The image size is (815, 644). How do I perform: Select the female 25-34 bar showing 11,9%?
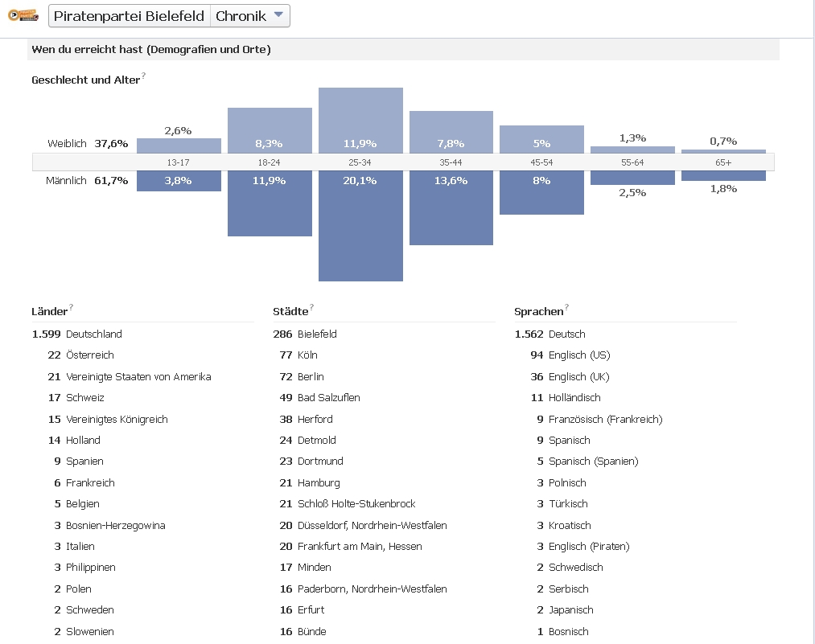pyautogui.click(x=360, y=121)
